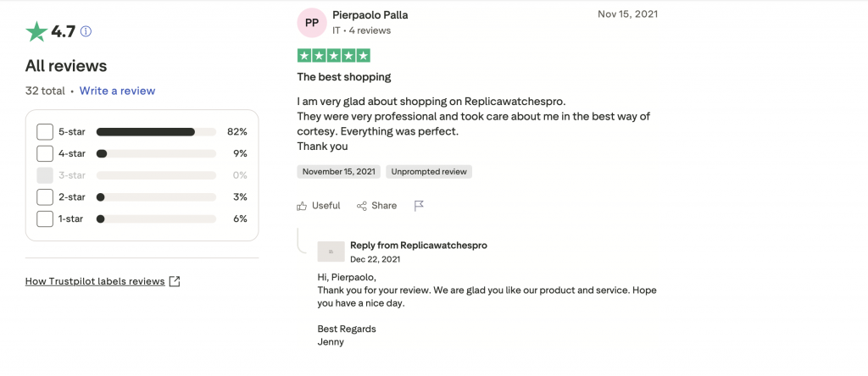
Task: Click the 5-star percentage bar
Action: click(156, 132)
